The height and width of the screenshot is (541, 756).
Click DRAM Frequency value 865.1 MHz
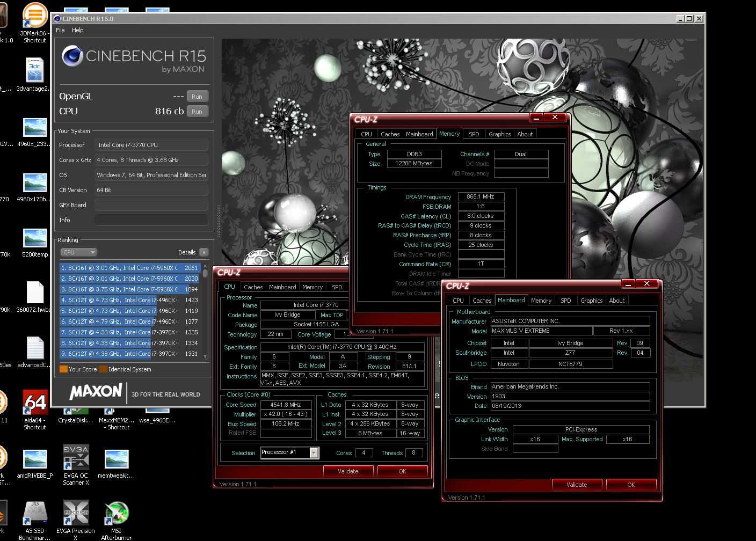click(x=481, y=197)
